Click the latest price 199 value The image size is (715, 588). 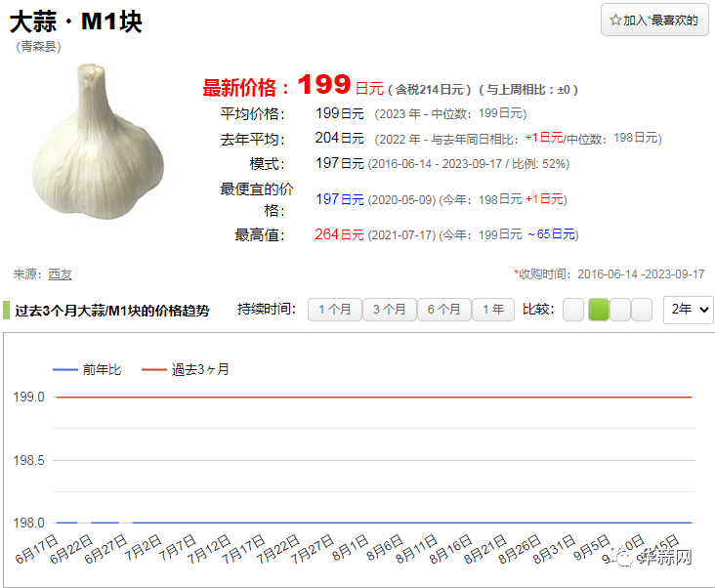pos(323,84)
